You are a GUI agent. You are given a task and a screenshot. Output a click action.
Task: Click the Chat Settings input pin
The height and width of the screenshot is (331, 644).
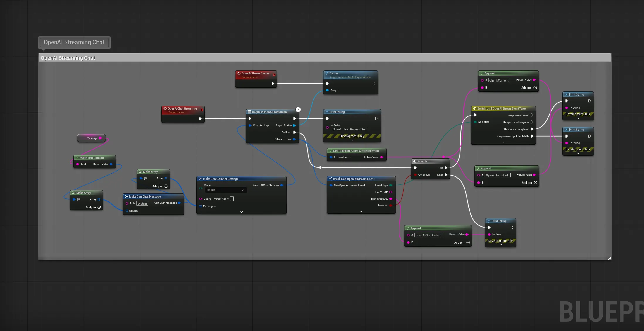(x=250, y=125)
